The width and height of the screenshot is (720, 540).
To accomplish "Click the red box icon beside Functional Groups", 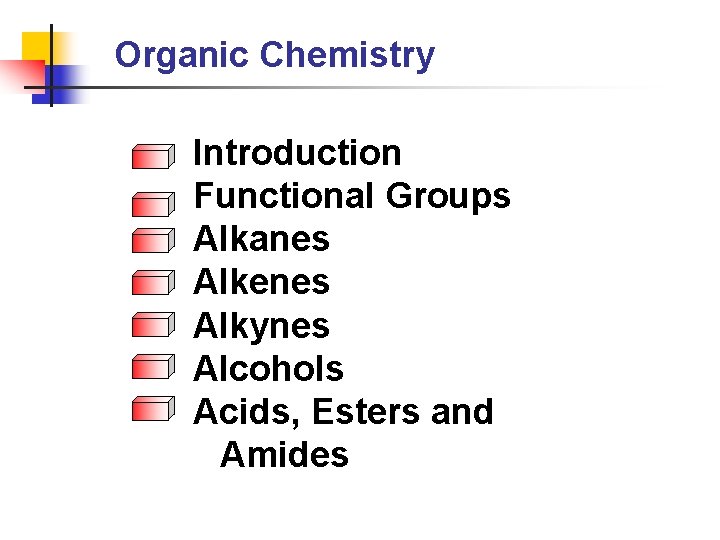I will coord(153,204).
